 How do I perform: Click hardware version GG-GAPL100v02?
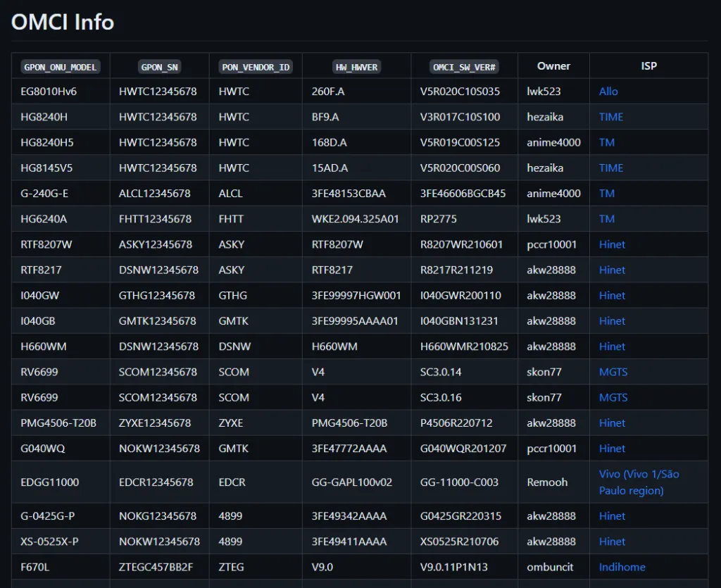352,482
